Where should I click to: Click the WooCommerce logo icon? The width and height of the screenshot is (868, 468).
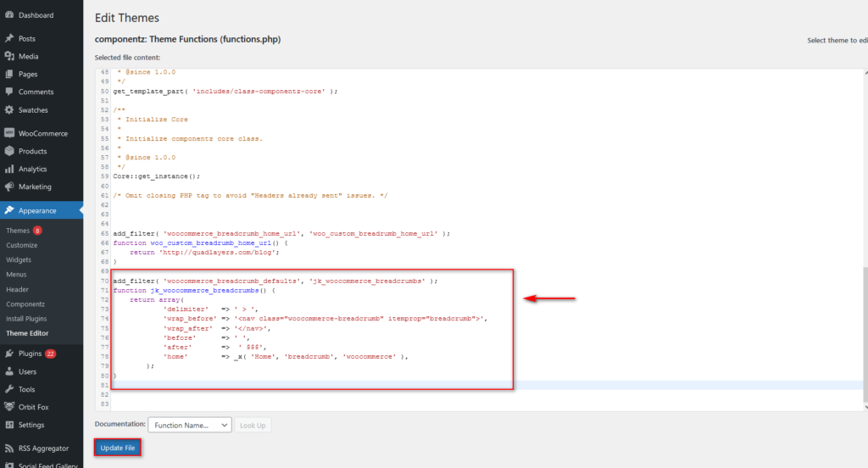[9, 133]
